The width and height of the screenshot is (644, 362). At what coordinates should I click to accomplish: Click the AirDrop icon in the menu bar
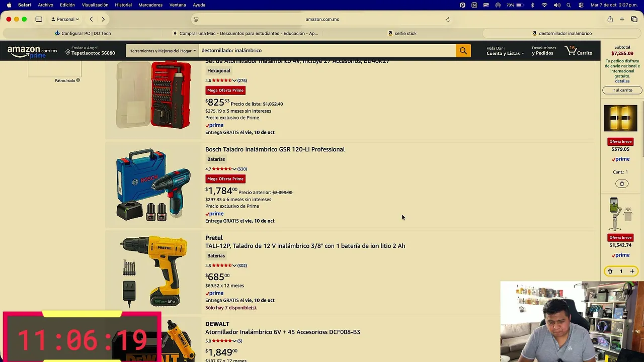(x=498, y=5)
